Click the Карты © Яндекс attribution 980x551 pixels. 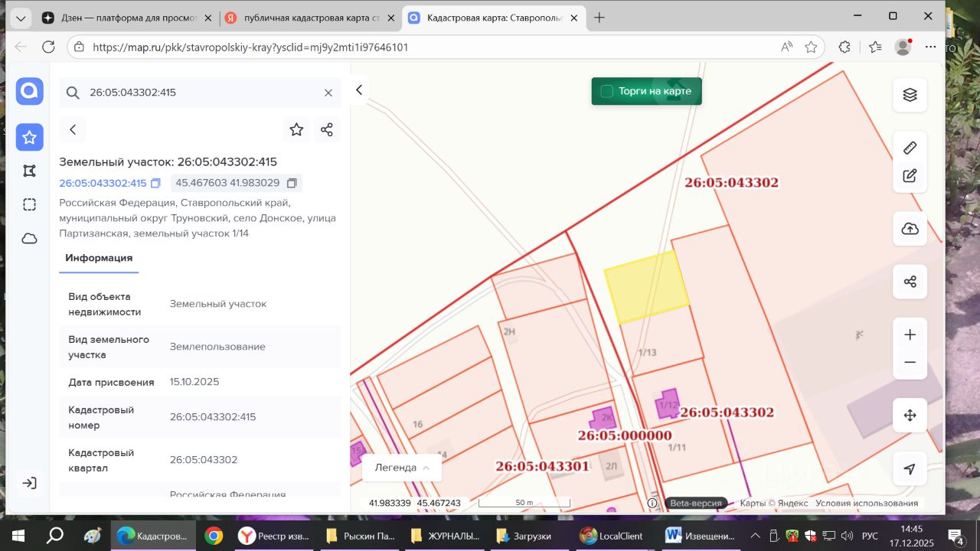click(773, 503)
